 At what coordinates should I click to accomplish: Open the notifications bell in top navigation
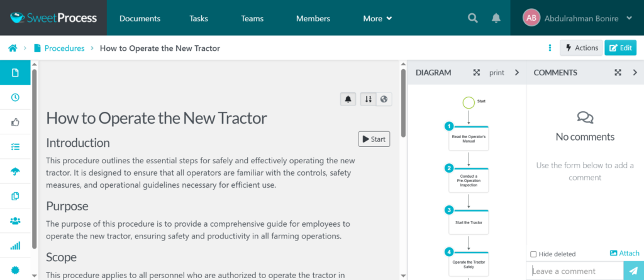pyautogui.click(x=496, y=18)
